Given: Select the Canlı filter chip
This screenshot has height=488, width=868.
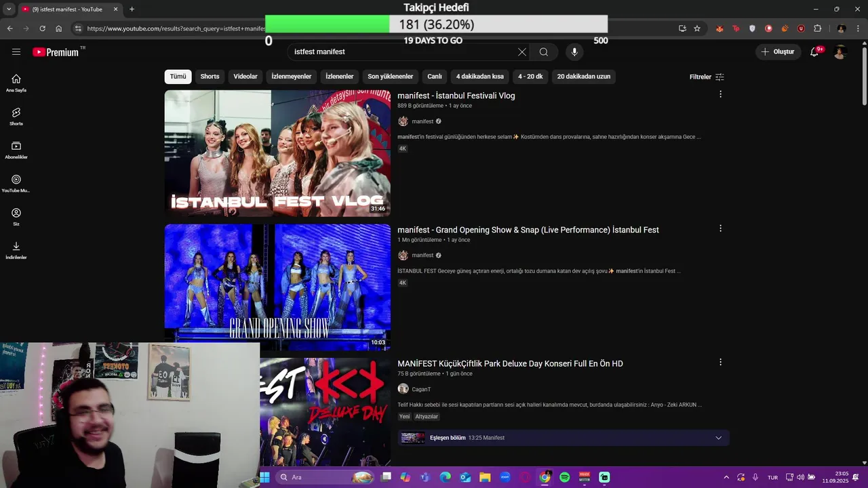Looking at the screenshot, I should tap(435, 77).
